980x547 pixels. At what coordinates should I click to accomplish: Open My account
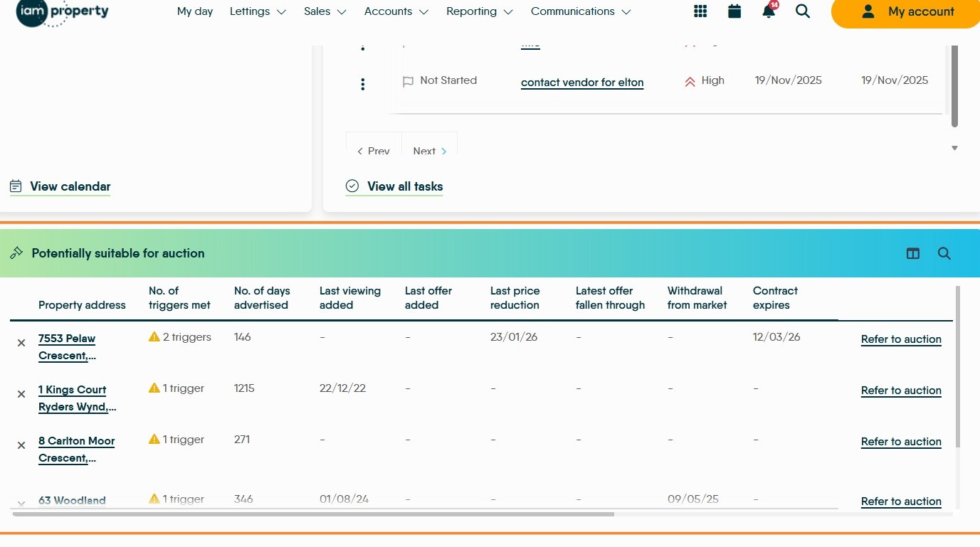coord(907,12)
